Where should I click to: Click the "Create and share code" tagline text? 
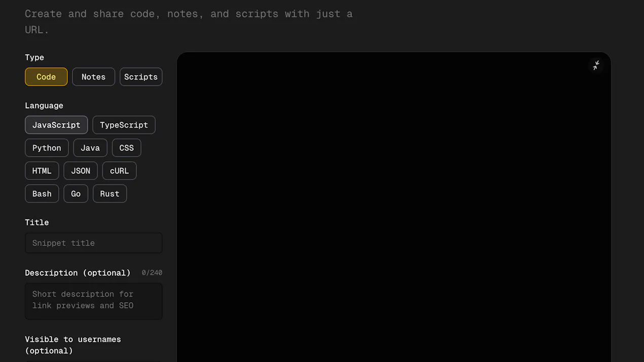pyautogui.click(x=189, y=21)
